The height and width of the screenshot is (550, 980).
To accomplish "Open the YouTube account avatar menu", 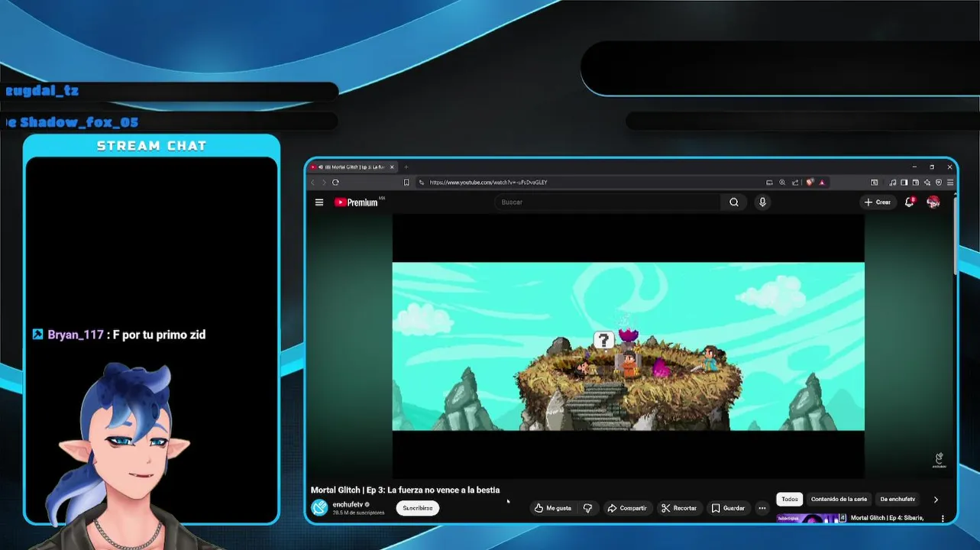I will (x=933, y=202).
